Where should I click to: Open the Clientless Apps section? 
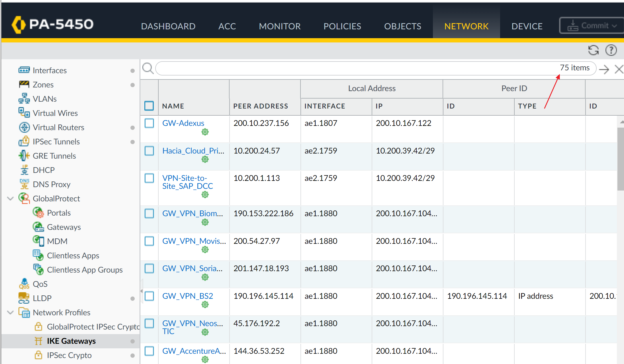click(73, 255)
